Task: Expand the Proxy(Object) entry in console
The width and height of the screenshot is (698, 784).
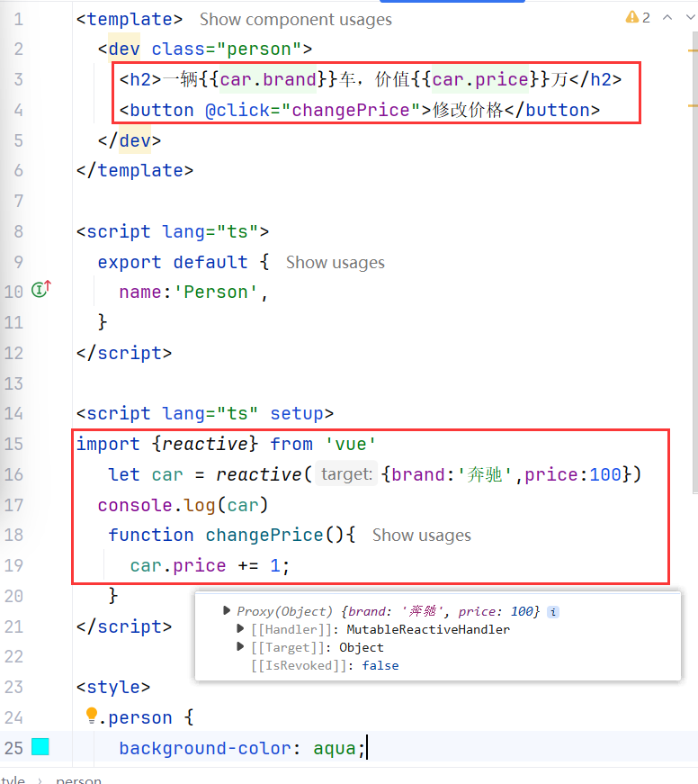Action: pyautogui.click(x=227, y=610)
